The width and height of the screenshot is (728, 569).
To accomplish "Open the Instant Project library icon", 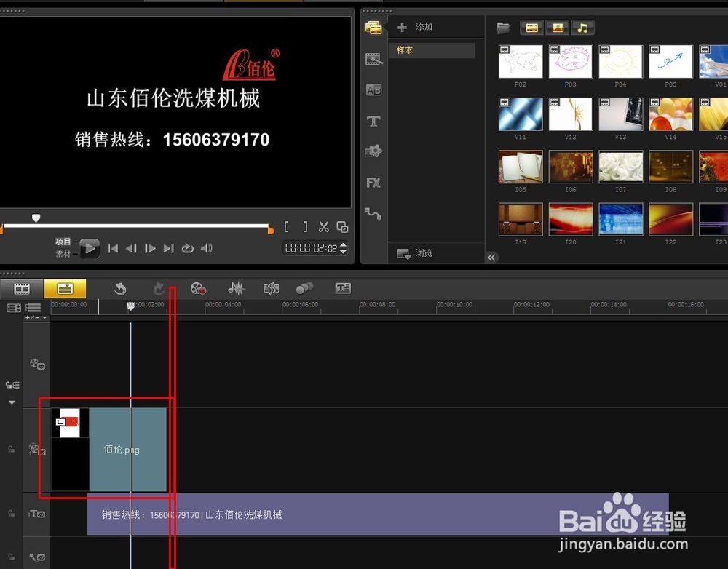I will (x=373, y=59).
